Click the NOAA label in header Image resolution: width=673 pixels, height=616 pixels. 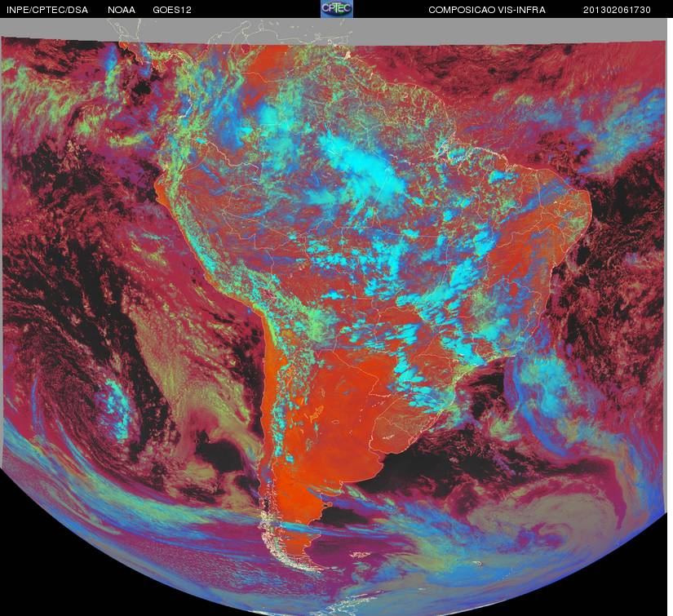[122, 10]
